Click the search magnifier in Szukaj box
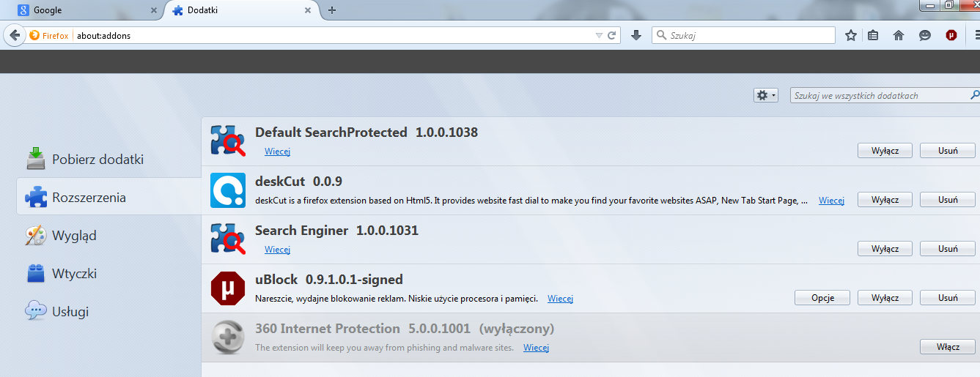 [661, 35]
